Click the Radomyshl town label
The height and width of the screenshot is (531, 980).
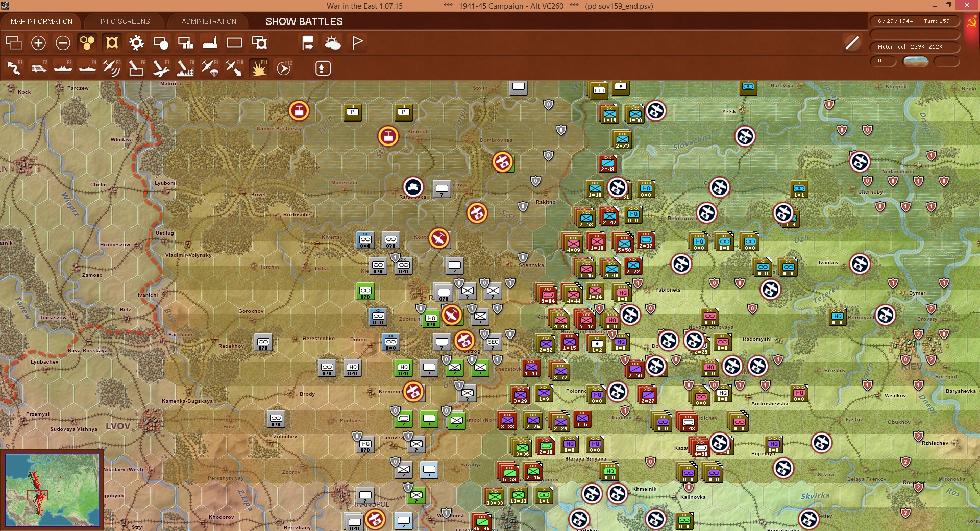(757, 339)
